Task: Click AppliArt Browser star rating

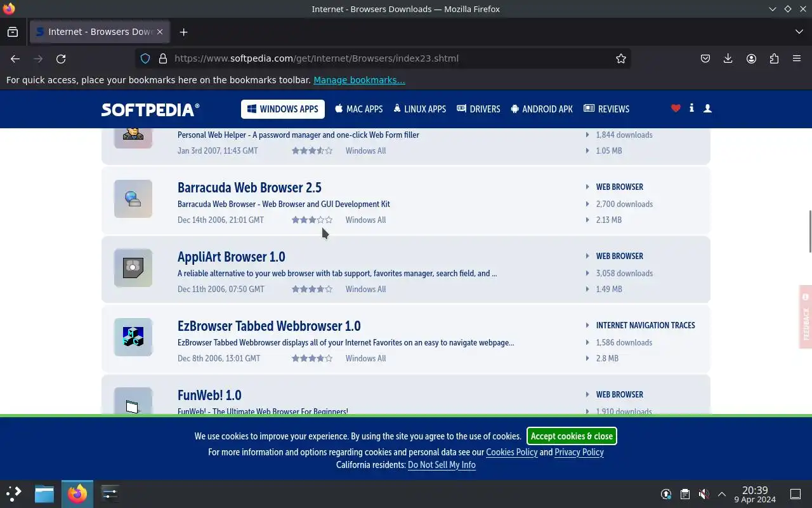Action: [x=312, y=289]
